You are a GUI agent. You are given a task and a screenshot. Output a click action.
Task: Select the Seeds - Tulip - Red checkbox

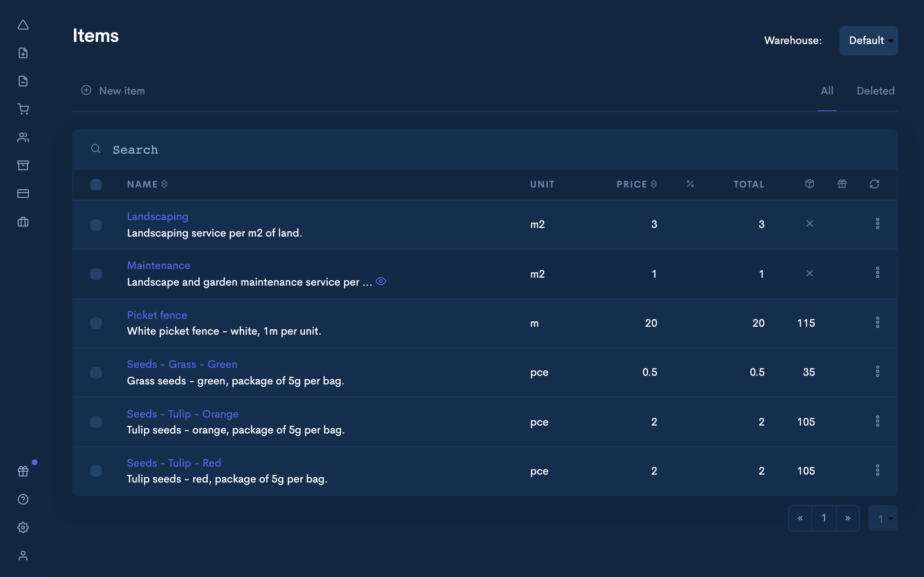[x=96, y=471]
